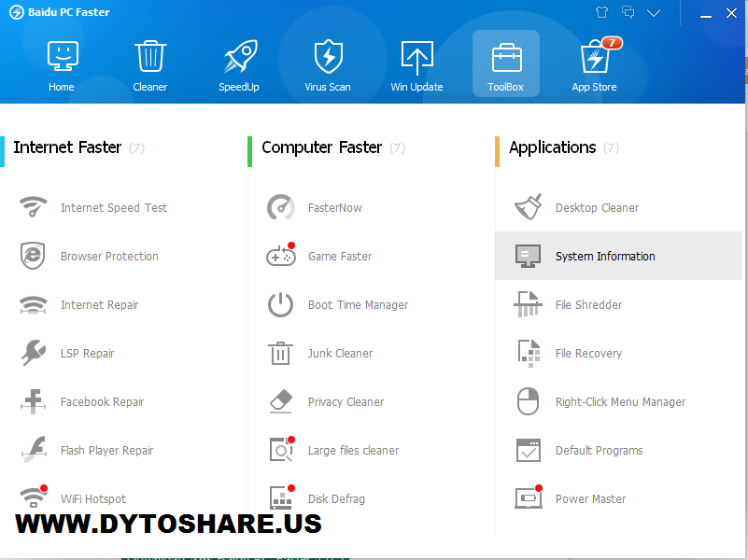Open the Home tab icon
The image size is (748, 560).
pyautogui.click(x=63, y=56)
